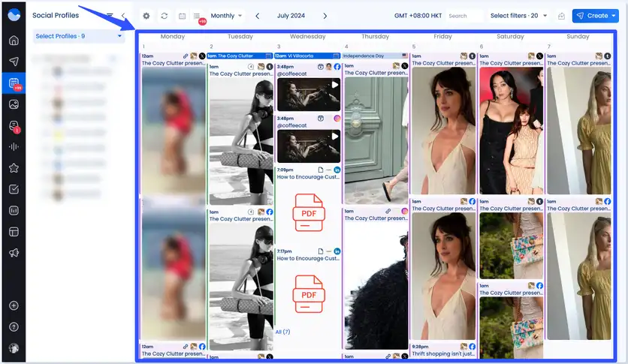Image resolution: width=628 pixels, height=364 pixels.
Task: Collapse the Social Profiles panel
Action: pyautogui.click(x=123, y=16)
